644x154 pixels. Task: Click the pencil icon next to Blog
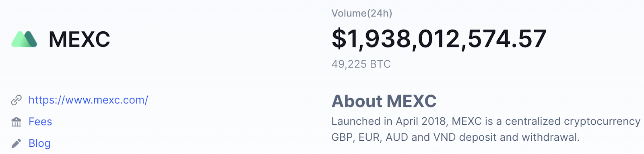pyautogui.click(x=16, y=144)
